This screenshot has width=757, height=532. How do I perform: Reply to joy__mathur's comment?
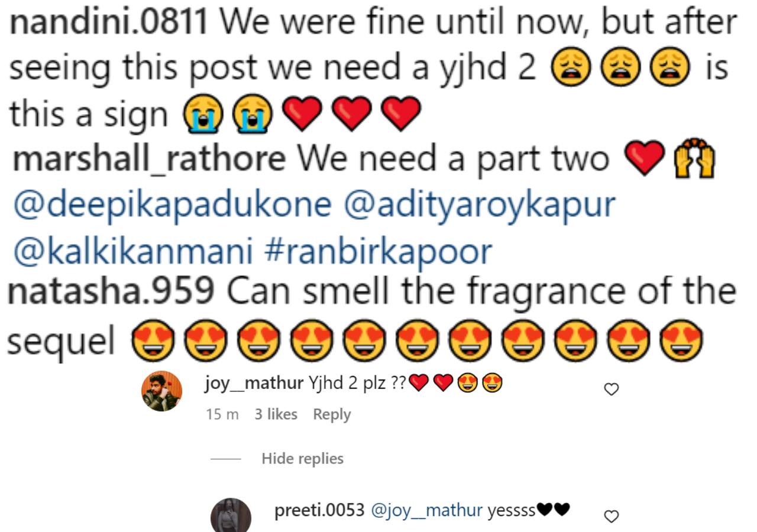332,414
